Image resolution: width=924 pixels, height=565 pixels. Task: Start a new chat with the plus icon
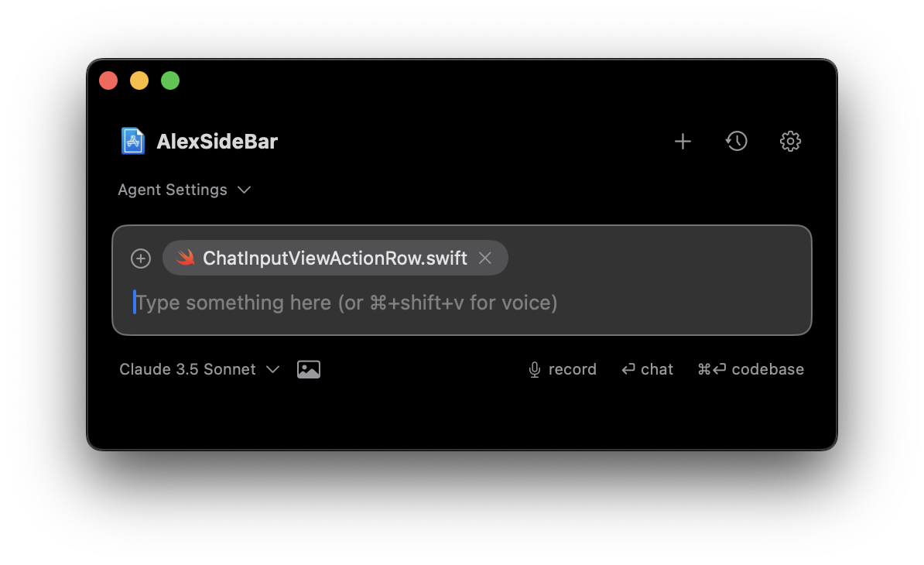(x=683, y=142)
